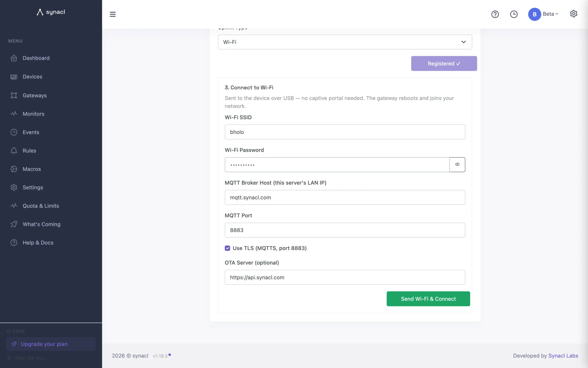588x368 pixels.
Task: Click the Wi-Fi SSID input field
Action: click(345, 132)
